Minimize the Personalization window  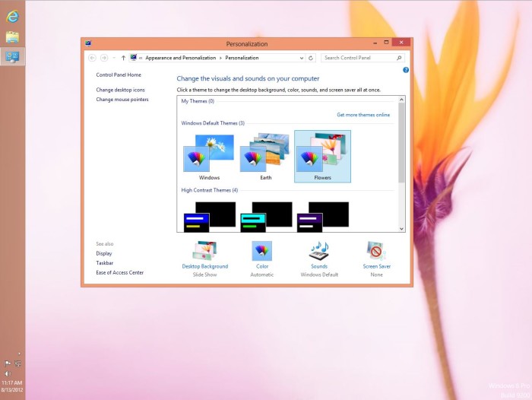click(375, 43)
